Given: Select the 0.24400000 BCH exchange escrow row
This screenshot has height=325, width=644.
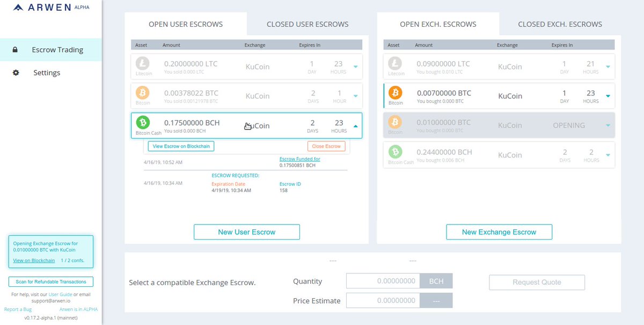Looking at the screenshot, I should [x=499, y=155].
